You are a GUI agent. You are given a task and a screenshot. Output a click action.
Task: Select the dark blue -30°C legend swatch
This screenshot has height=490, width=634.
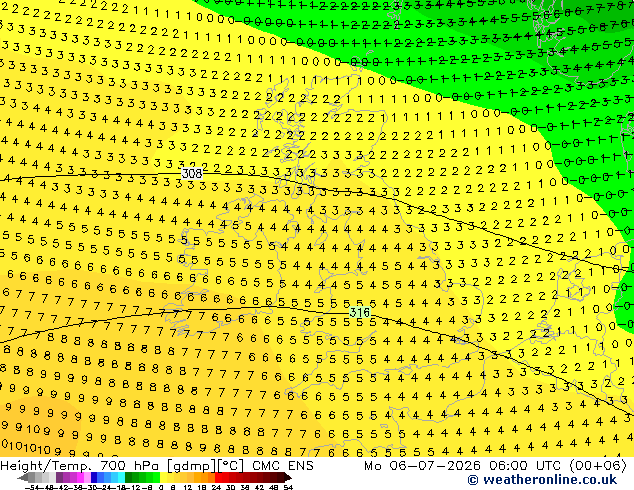coord(94,477)
